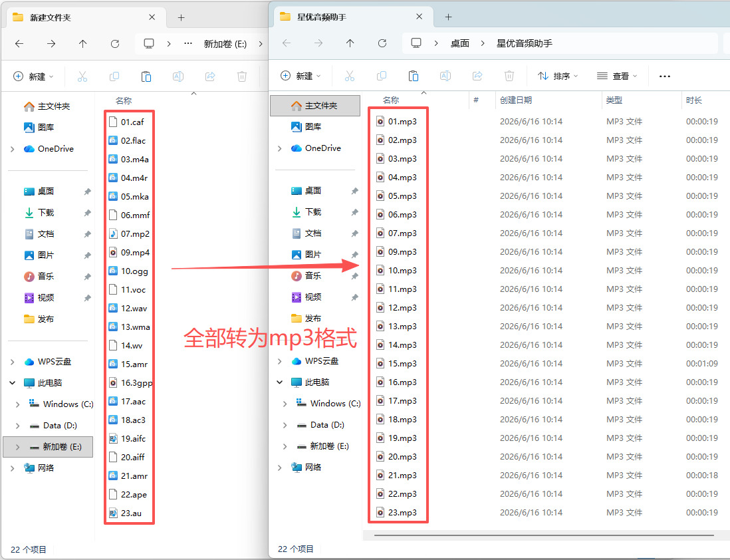Click monitor icon in 新建文件夹 address bar
730x560 pixels.
coord(149,44)
